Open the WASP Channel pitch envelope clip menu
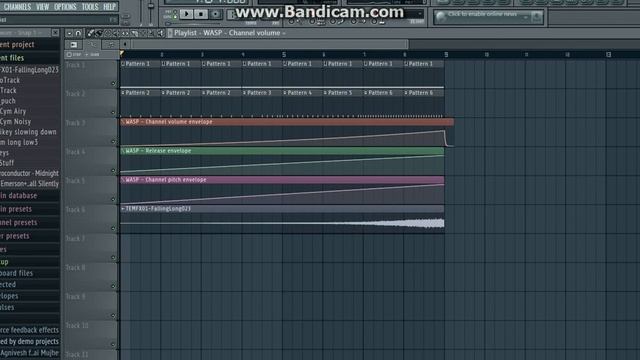The image size is (640, 360). (x=123, y=180)
